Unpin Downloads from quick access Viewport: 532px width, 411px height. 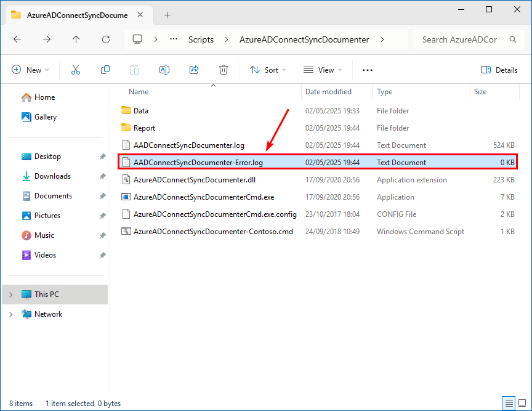[x=102, y=176]
